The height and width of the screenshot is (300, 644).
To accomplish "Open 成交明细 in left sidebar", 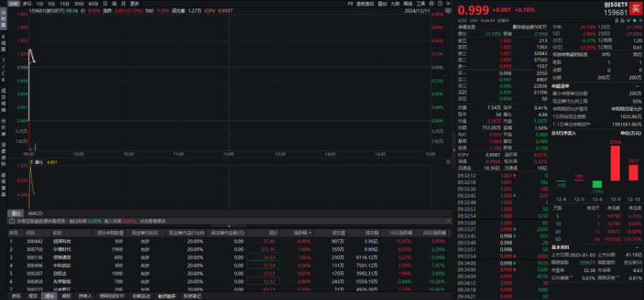I will (x=4, y=99).
